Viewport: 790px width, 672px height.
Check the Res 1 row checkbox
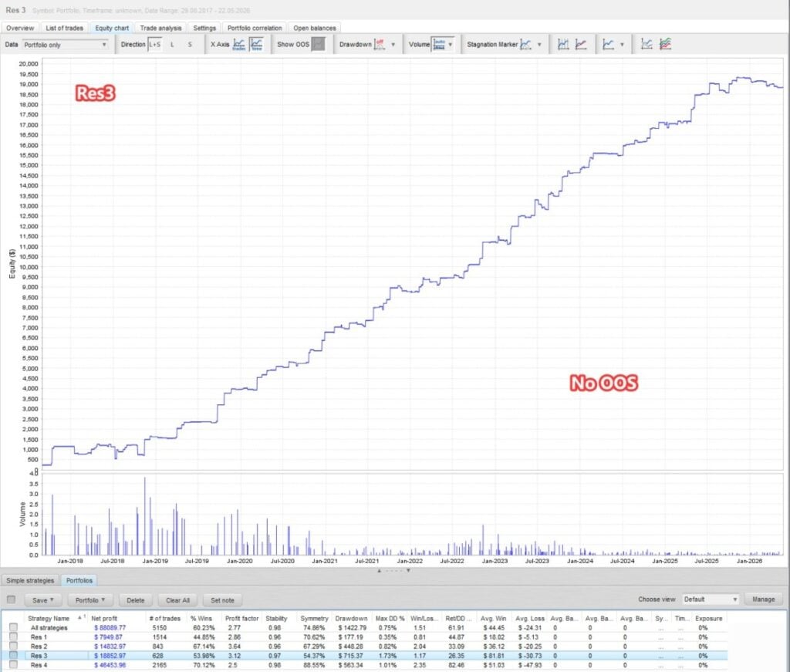pos(14,637)
